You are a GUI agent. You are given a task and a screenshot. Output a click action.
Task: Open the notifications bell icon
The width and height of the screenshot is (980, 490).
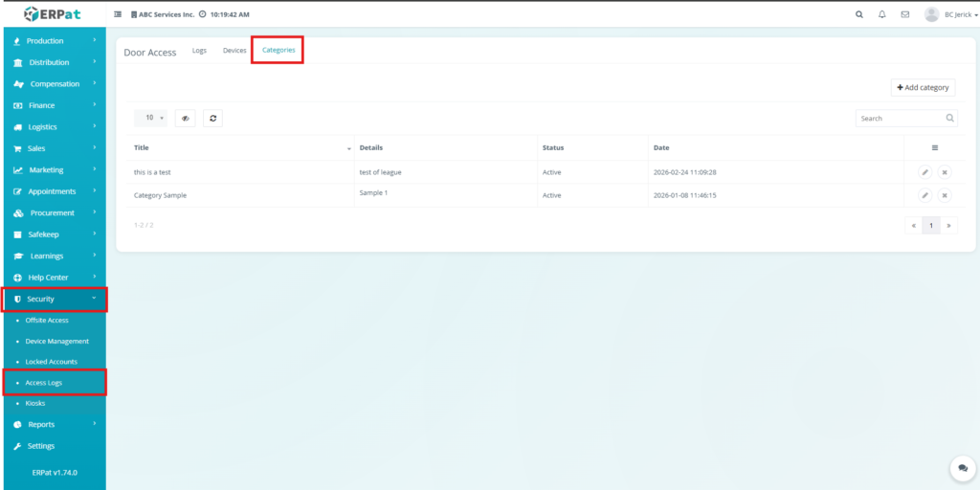coord(881,14)
